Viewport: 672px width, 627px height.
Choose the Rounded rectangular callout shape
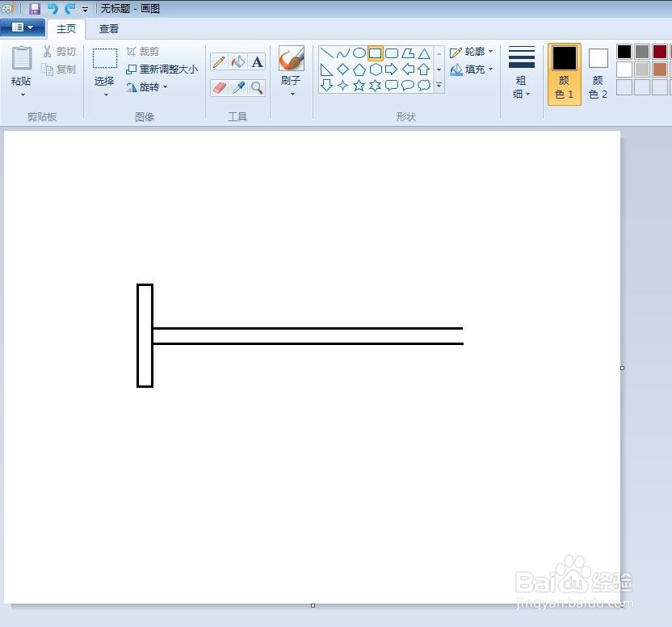click(391, 86)
